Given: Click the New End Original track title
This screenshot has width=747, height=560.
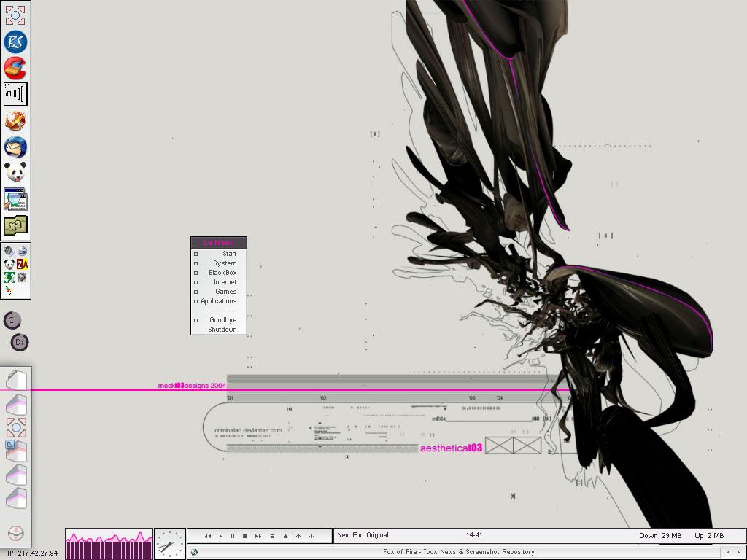Looking at the screenshot, I should [x=363, y=535].
